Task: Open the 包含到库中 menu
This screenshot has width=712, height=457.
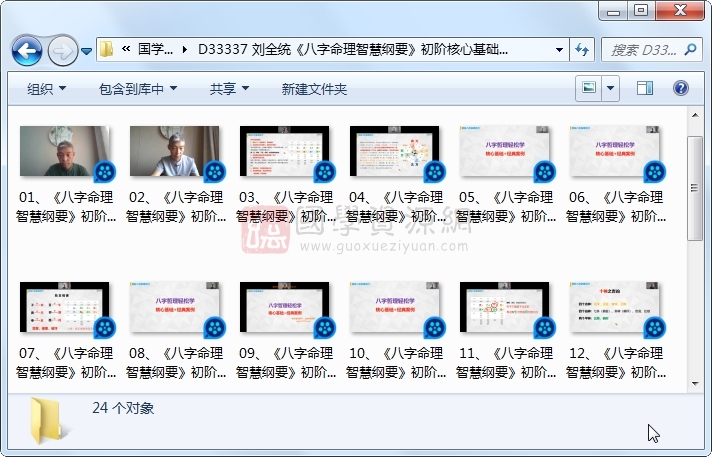Action: click(x=138, y=89)
